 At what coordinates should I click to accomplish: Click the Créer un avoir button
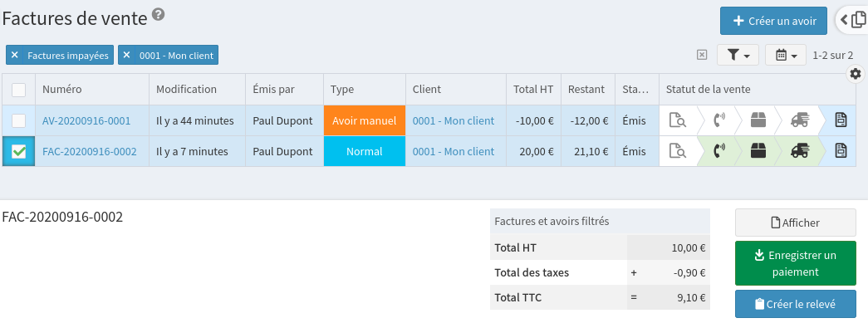(x=774, y=21)
